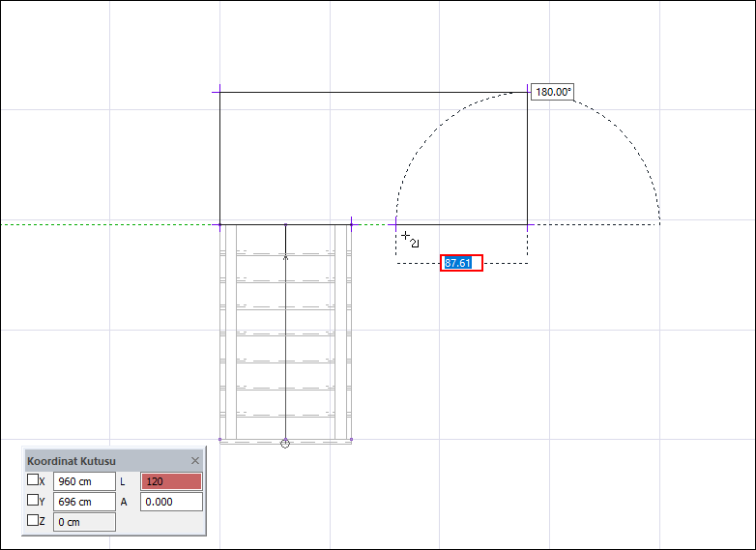Close the Koordinat Kutusu panel

[x=195, y=461]
